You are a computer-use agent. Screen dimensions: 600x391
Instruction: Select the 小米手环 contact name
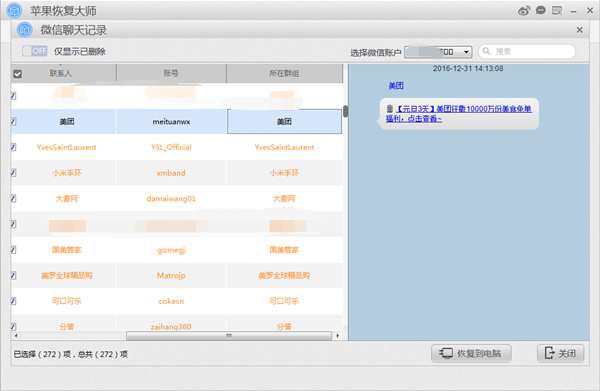pos(67,173)
